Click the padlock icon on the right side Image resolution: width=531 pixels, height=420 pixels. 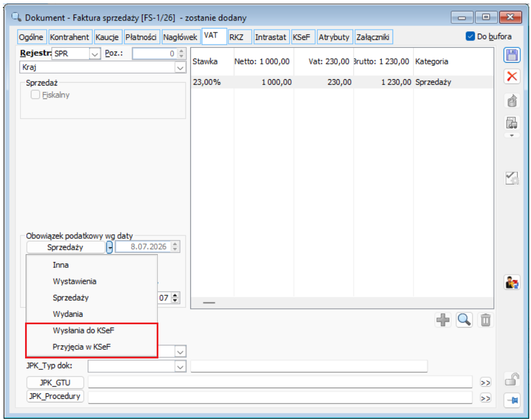pos(512,380)
